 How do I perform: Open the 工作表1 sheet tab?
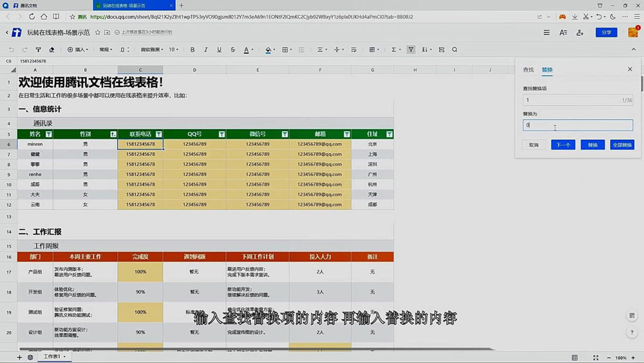coord(54,357)
